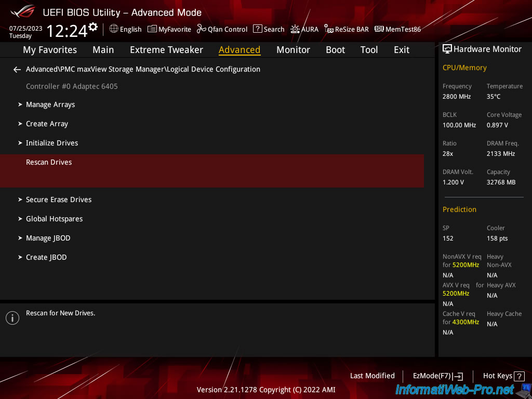
Task: Select the Rescan Drives option
Action: (212, 171)
